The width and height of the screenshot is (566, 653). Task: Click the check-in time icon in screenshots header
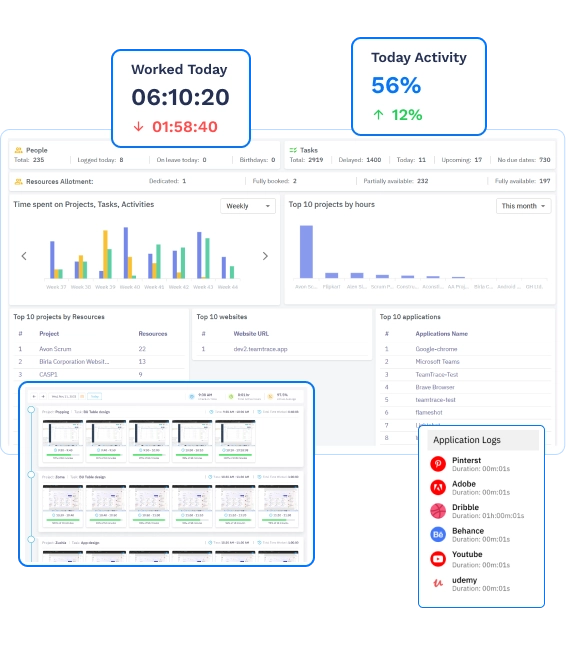click(x=192, y=396)
